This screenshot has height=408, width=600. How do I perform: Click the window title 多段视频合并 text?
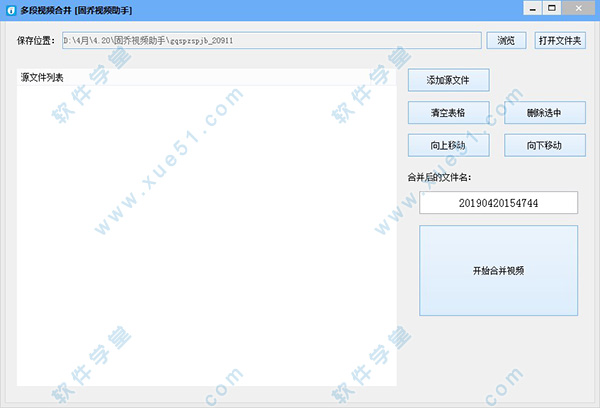pyautogui.click(x=70, y=9)
